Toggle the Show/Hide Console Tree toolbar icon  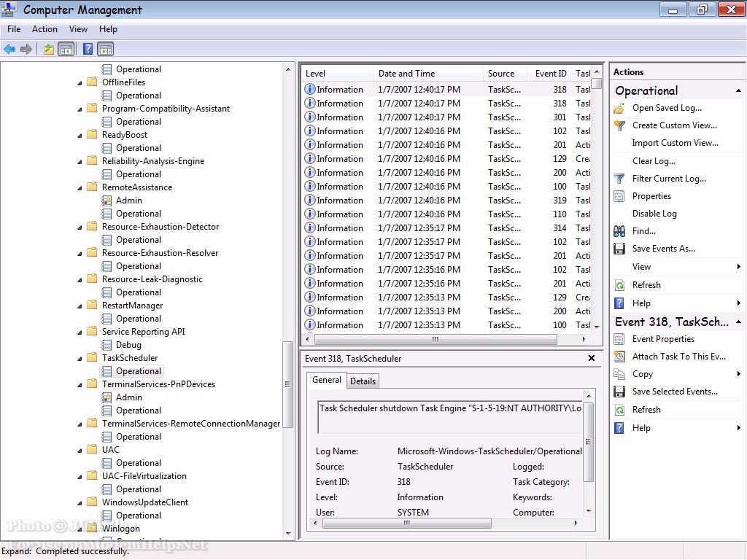click(x=66, y=49)
